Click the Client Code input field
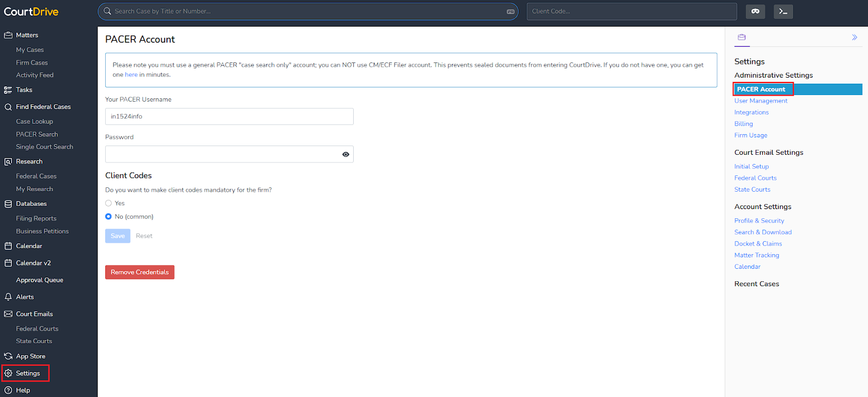The image size is (868, 397). 632,11
